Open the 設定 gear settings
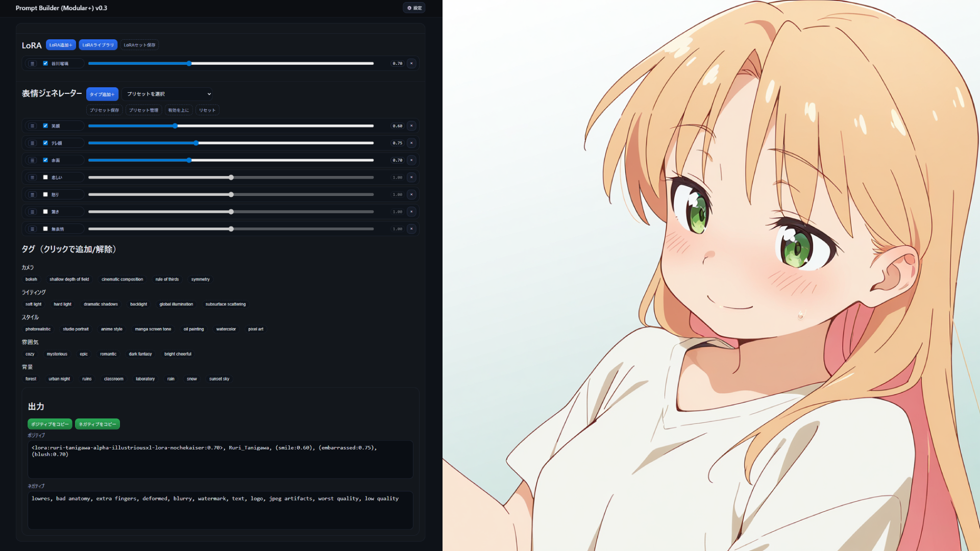This screenshot has width=980, height=551. [x=414, y=8]
